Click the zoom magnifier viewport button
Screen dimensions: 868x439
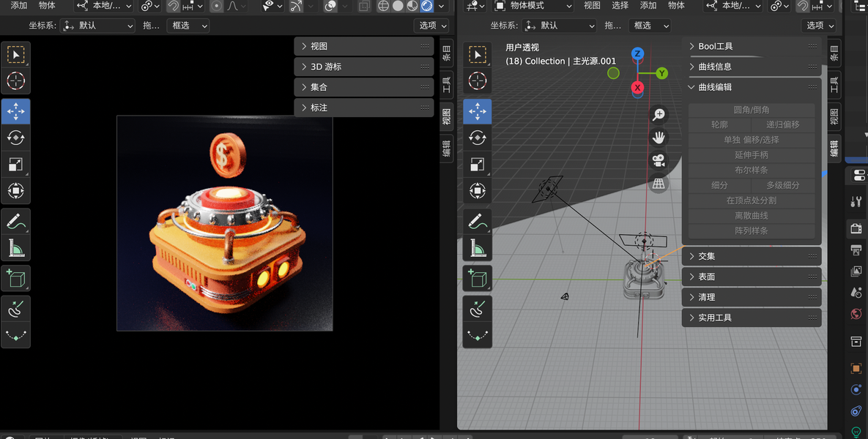tap(659, 114)
